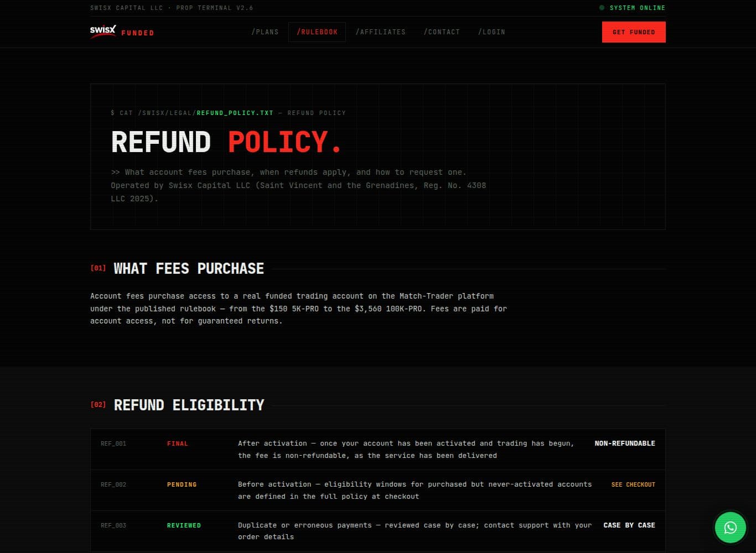
Task: Click the 'What account fees purchase' subtitle
Action: (298, 185)
